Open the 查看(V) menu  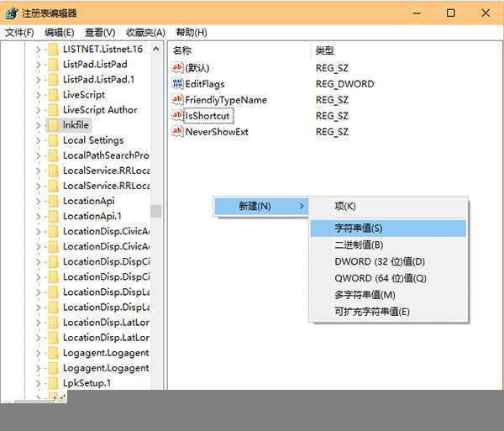click(x=100, y=33)
